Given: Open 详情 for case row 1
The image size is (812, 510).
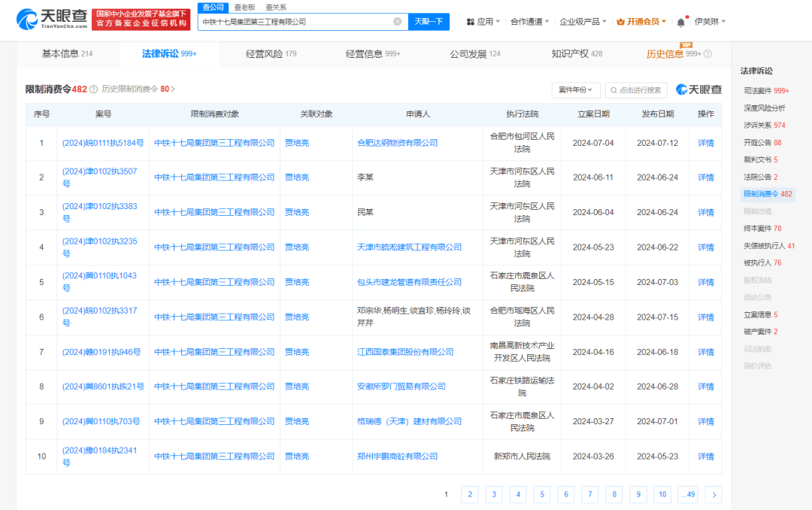Looking at the screenshot, I should [705, 143].
